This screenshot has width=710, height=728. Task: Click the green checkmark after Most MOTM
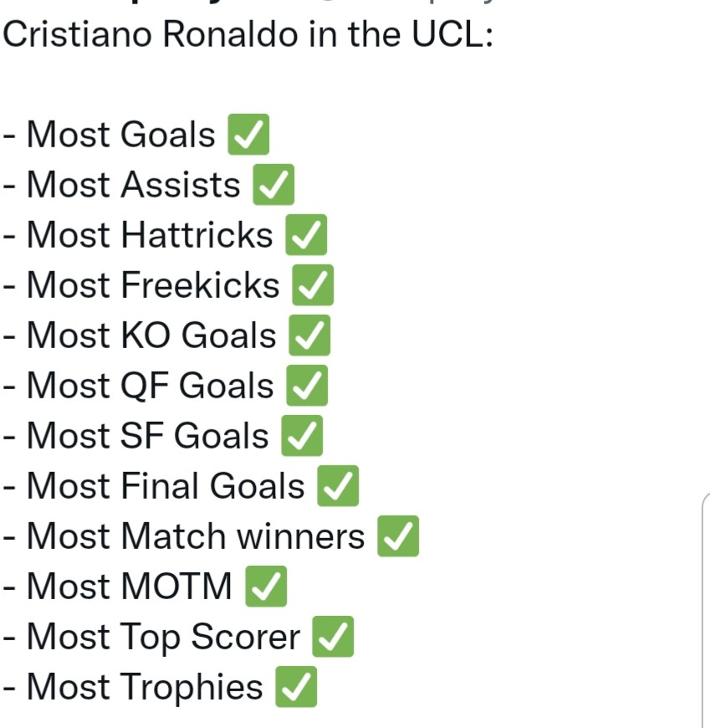pyautogui.click(x=266, y=587)
